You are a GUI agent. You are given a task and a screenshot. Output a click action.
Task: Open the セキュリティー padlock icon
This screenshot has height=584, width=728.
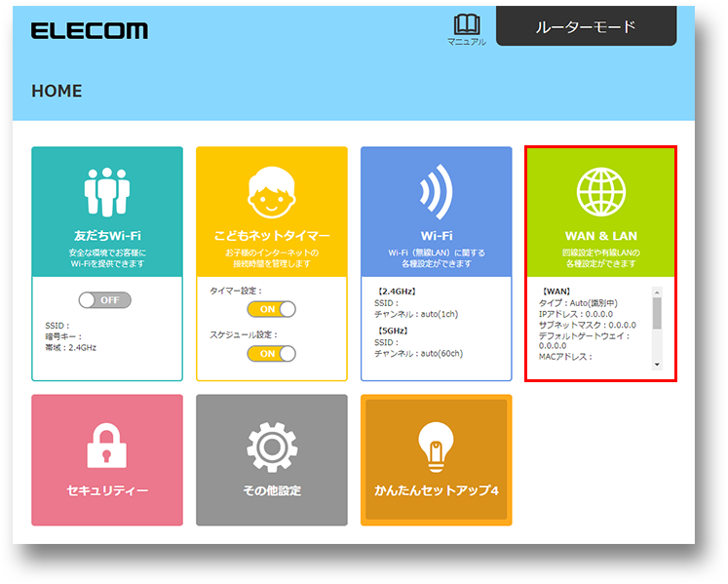point(107,446)
